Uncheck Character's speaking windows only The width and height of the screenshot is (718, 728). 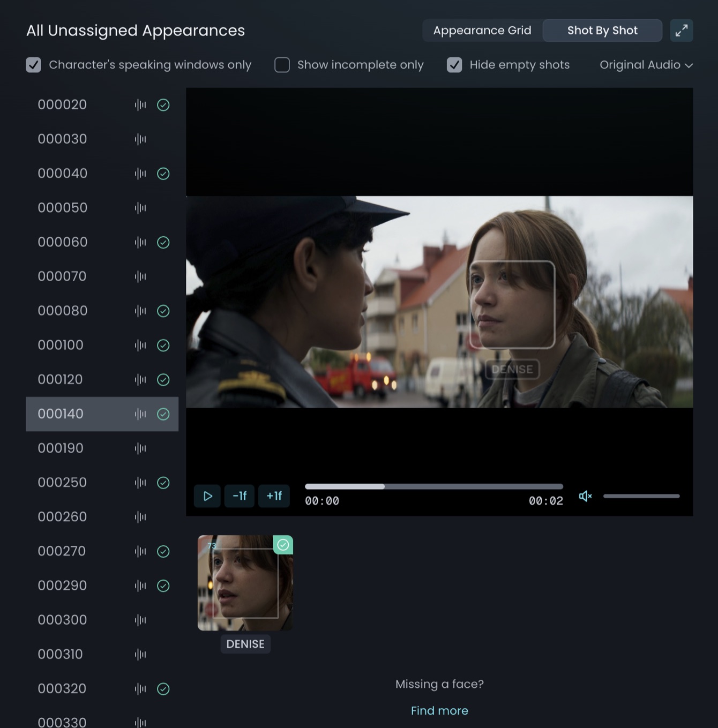33,65
